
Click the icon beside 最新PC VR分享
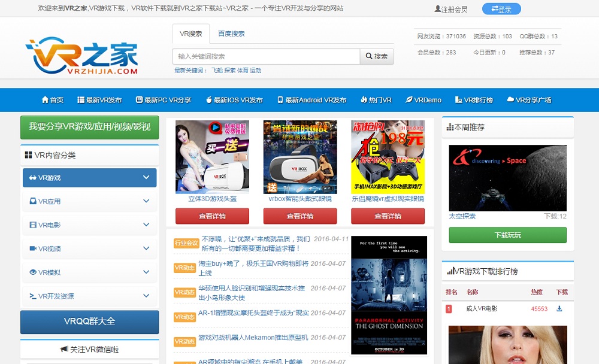tap(140, 100)
